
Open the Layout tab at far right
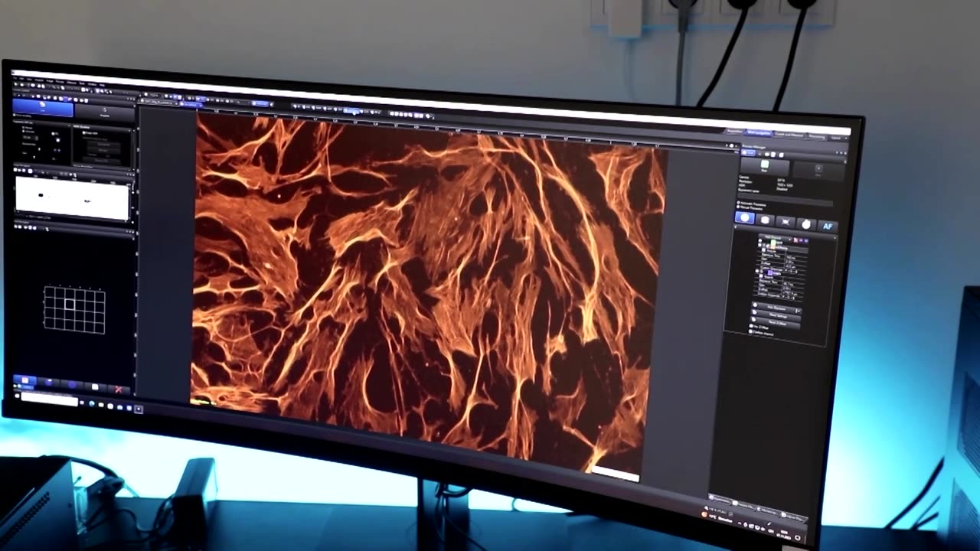(x=836, y=138)
